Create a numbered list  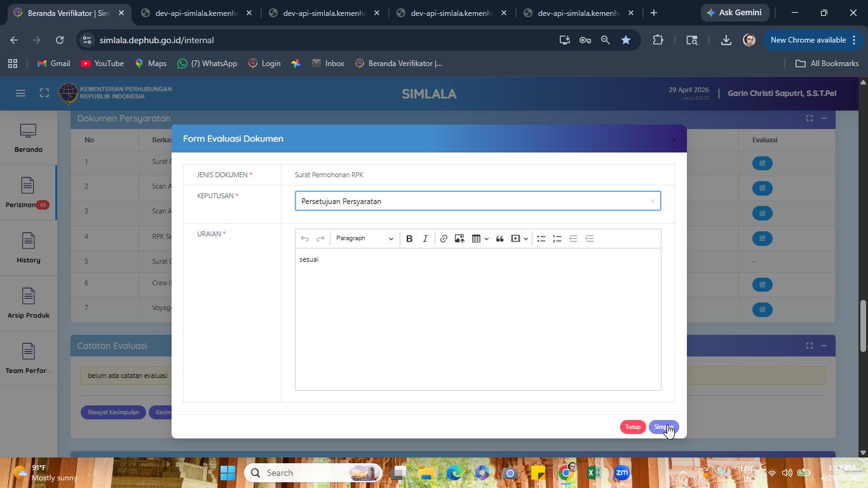tap(557, 238)
